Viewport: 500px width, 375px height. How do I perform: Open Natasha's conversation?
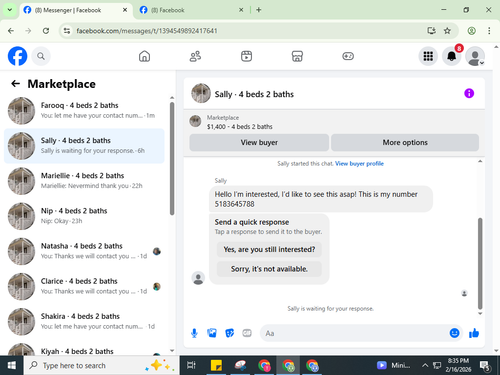84,251
